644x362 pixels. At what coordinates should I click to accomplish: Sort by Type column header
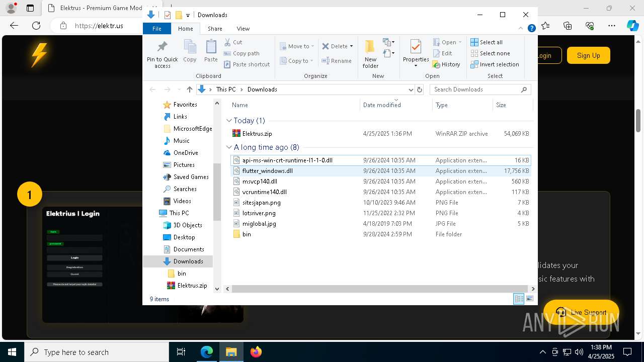pyautogui.click(x=462, y=105)
